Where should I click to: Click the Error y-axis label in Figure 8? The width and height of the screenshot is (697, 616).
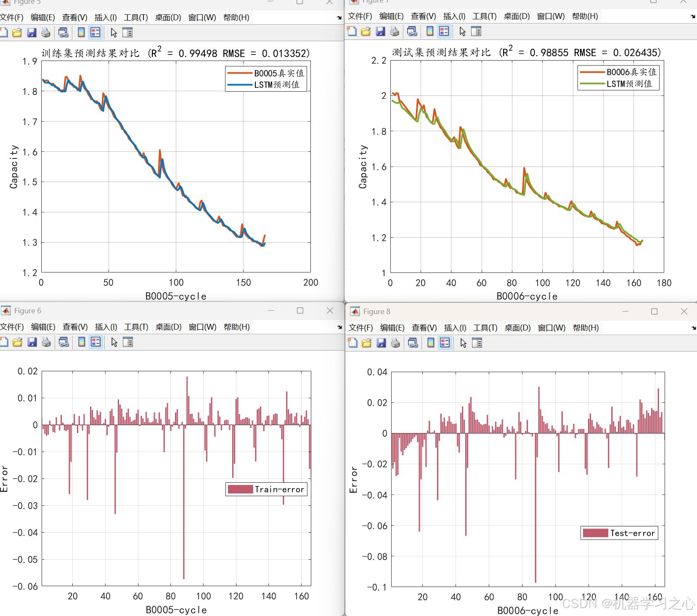353,480
